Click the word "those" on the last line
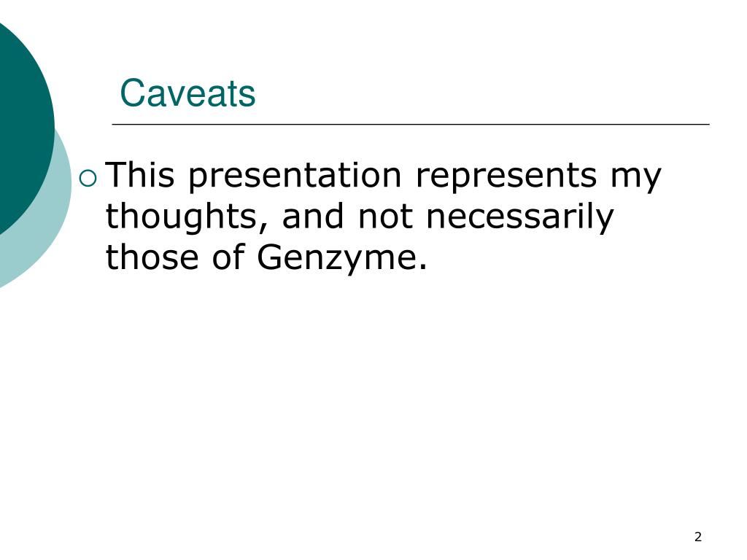747x560 pixels. click(x=152, y=257)
